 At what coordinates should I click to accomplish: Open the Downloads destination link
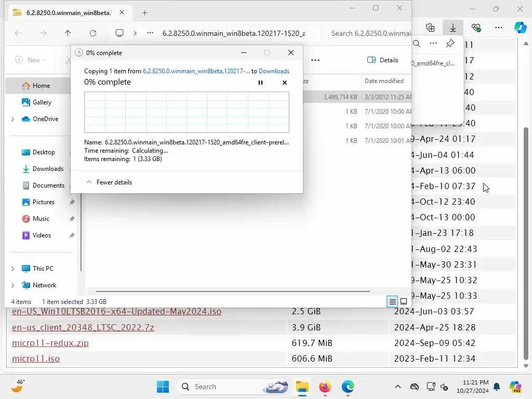click(274, 71)
